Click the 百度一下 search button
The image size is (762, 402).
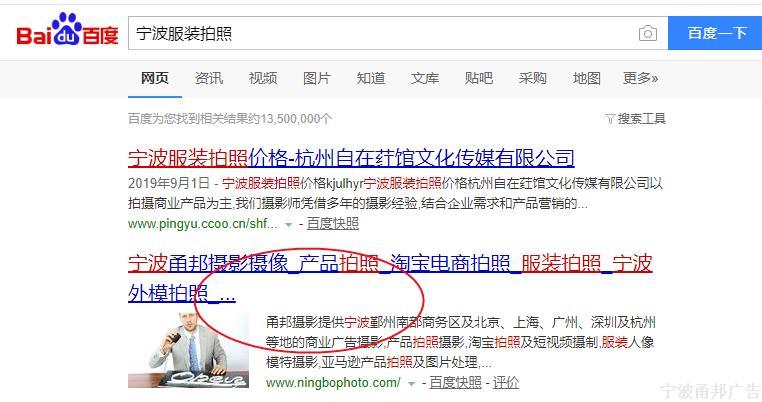pos(715,33)
